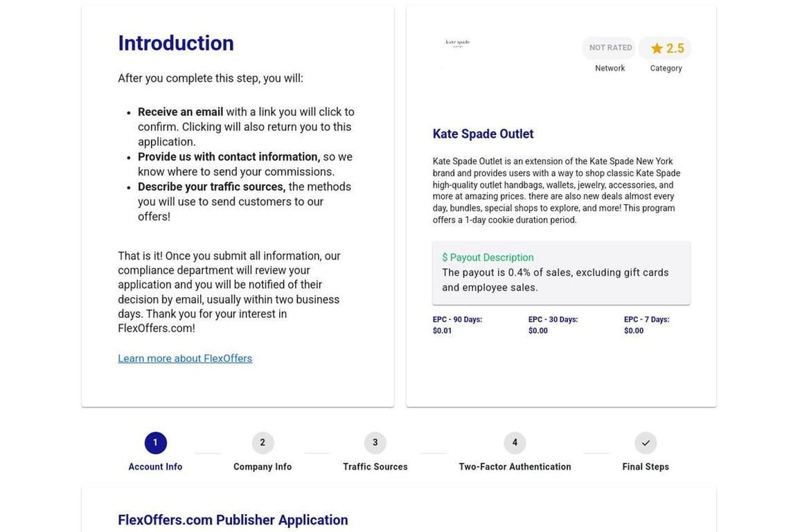Screen dimensions: 798x532
Task: Click the 'Introduction' heading
Action: [x=176, y=43]
